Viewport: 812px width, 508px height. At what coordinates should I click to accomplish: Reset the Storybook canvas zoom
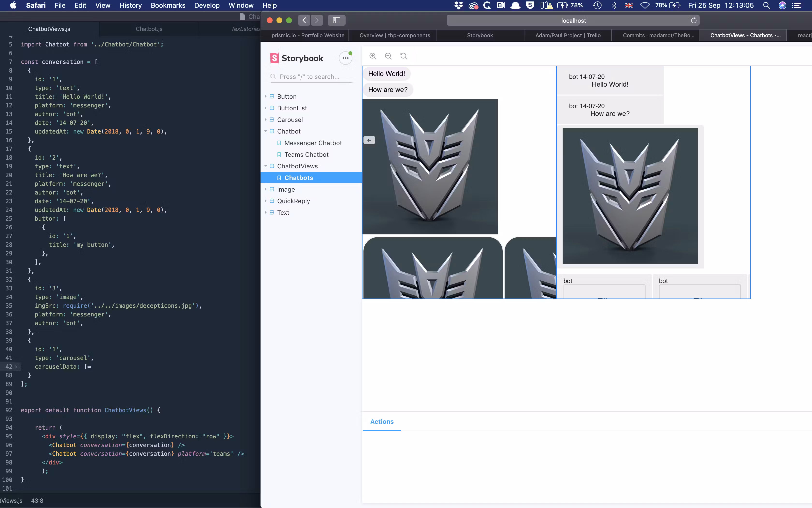pos(404,56)
